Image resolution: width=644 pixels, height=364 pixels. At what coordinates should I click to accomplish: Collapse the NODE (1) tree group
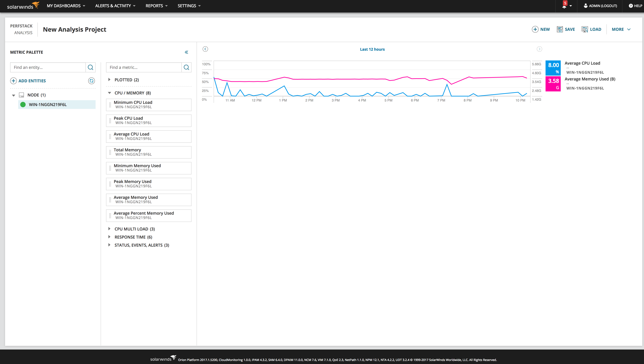[x=13, y=95]
